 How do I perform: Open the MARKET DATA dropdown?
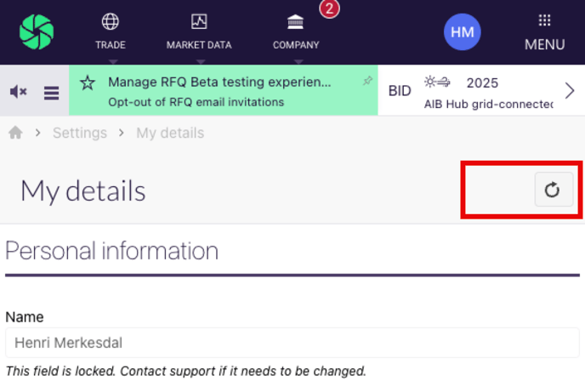pyautogui.click(x=199, y=32)
